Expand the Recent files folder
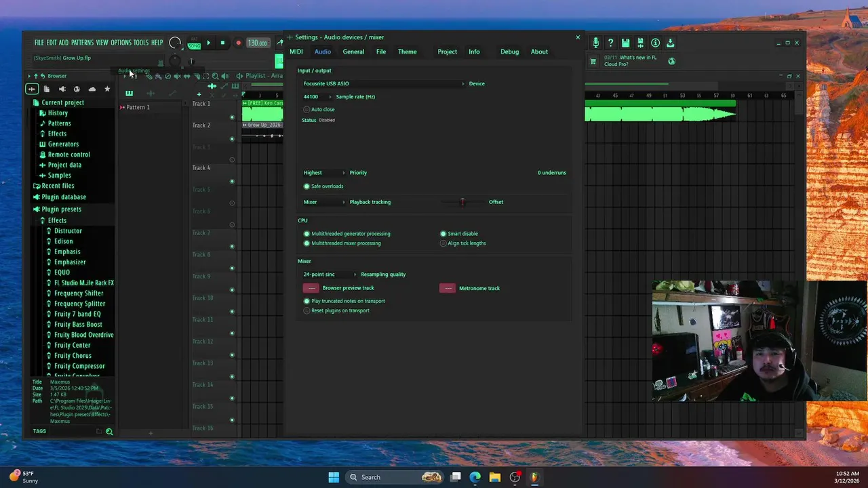Image resolution: width=868 pixels, height=488 pixels. tap(58, 186)
